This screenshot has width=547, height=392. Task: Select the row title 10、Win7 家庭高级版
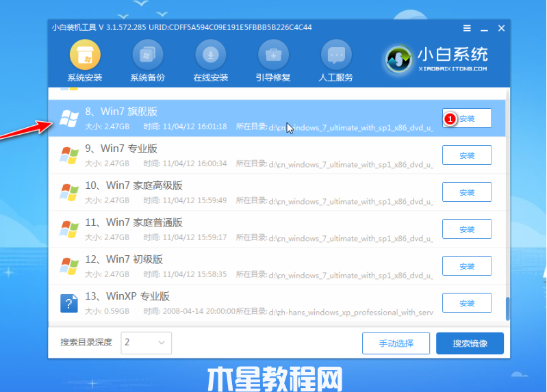pyautogui.click(x=133, y=185)
